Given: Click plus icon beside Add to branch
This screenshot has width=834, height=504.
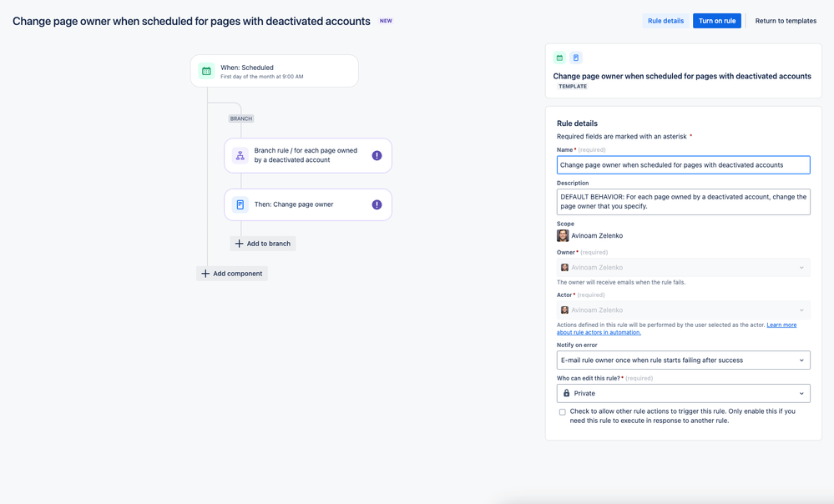Looking at the screenshot, I should (x=240, y=244).
